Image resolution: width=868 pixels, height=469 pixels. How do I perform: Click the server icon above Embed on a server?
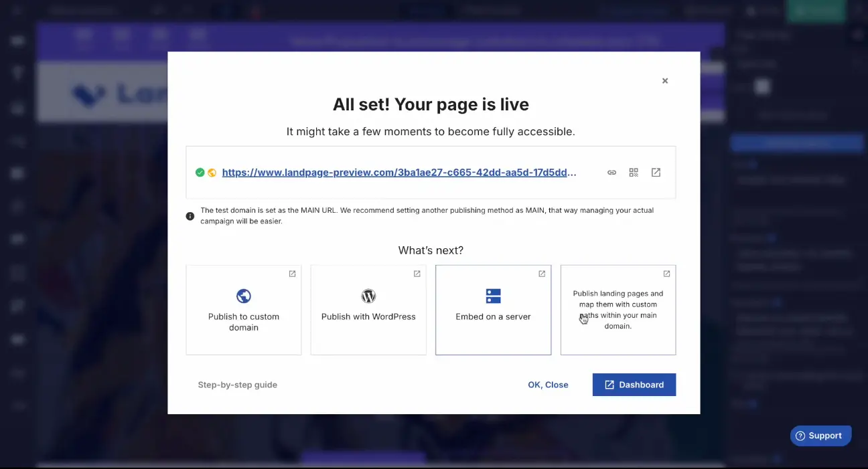493,296
